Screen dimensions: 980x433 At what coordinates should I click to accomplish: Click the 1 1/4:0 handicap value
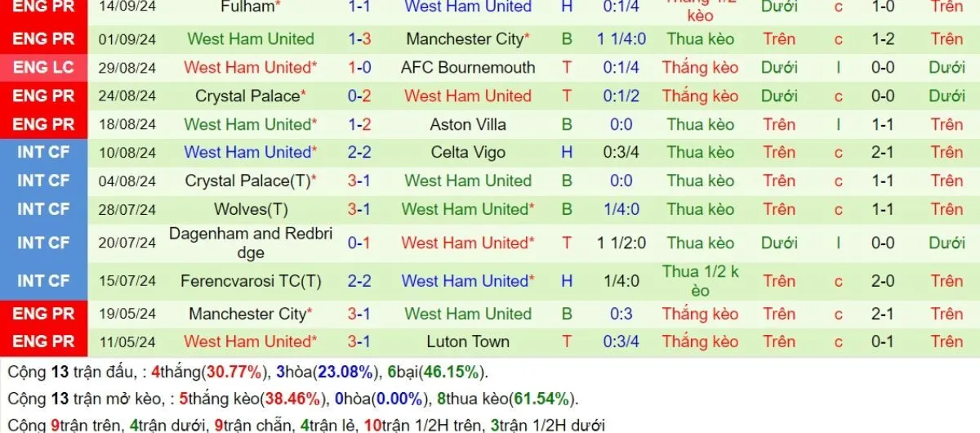[x=620, y=39]
